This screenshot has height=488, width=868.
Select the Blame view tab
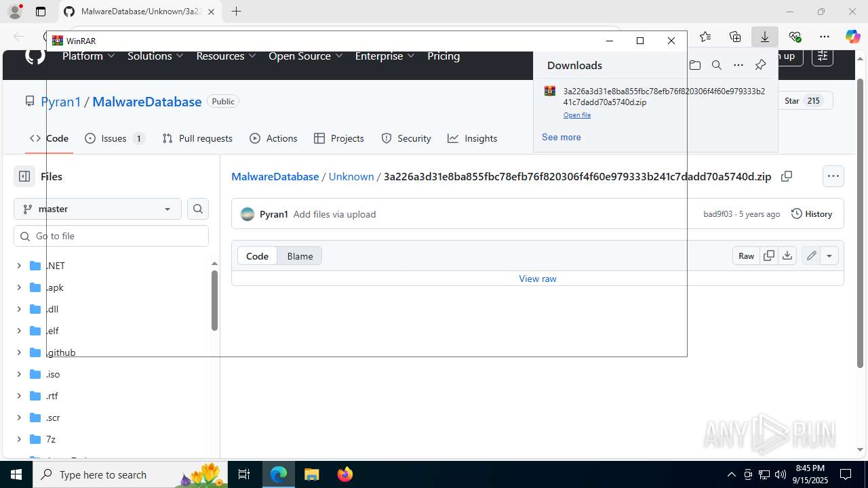(300, 256)
